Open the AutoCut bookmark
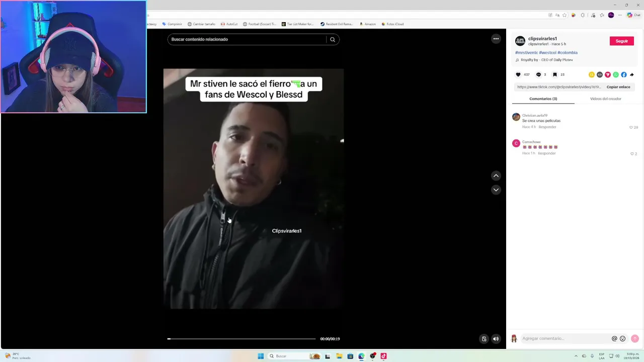The height and width of the screenshot is (362, 644). click(x=229, y=24)
